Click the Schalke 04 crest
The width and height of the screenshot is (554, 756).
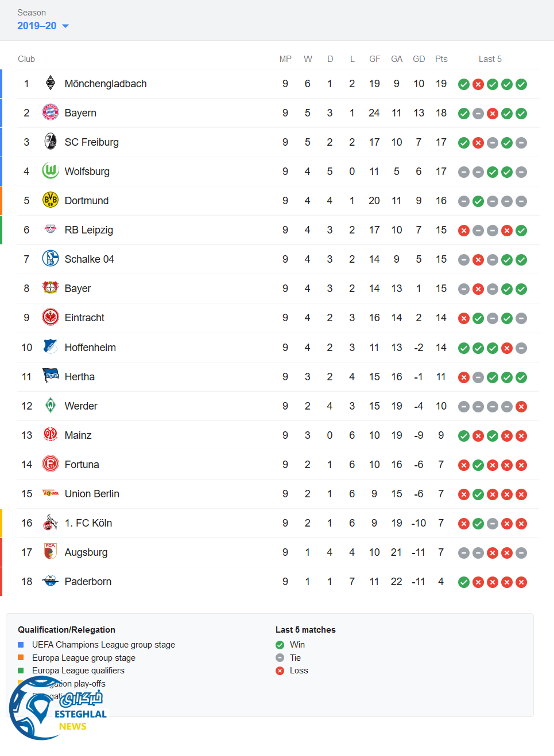click(x=51, y=259)
